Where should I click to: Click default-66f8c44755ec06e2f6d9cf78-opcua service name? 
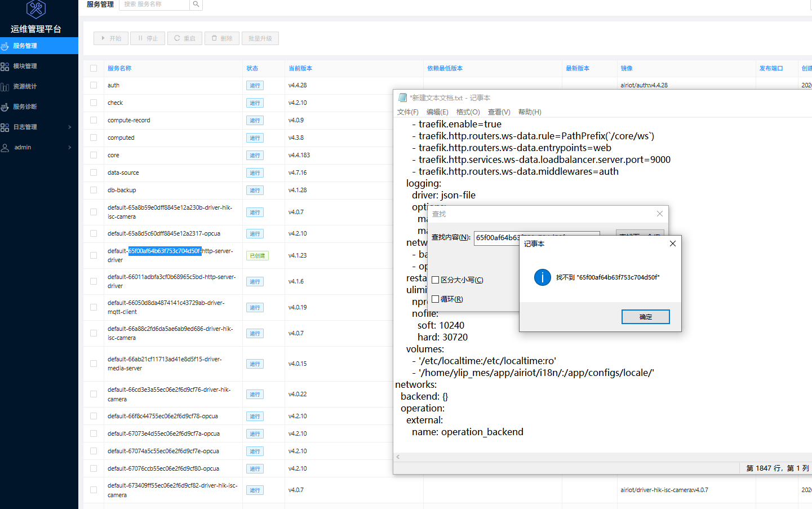[x=163, y=416]
